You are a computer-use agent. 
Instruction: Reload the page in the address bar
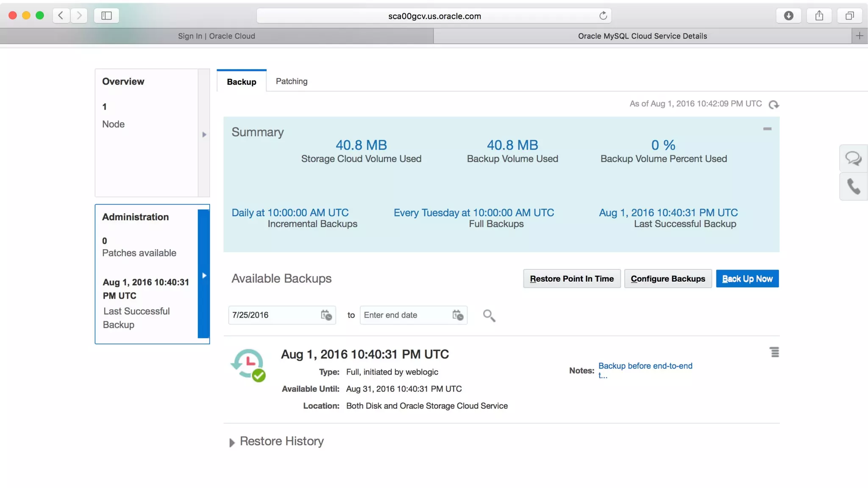point(603,16)
